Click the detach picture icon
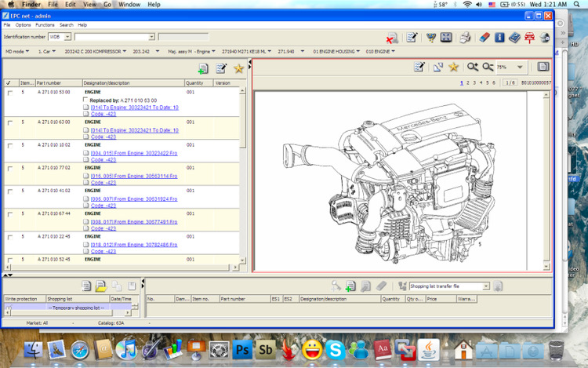588x368 pixels. coord(437,67)
